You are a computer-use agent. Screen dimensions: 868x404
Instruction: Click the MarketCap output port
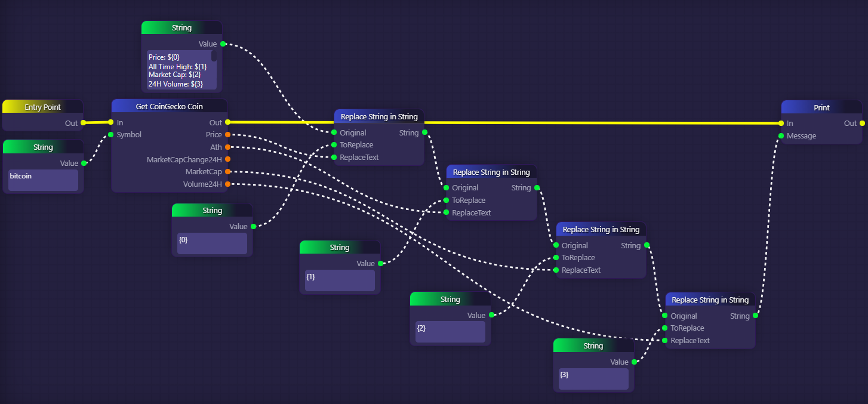click(227, 172)
